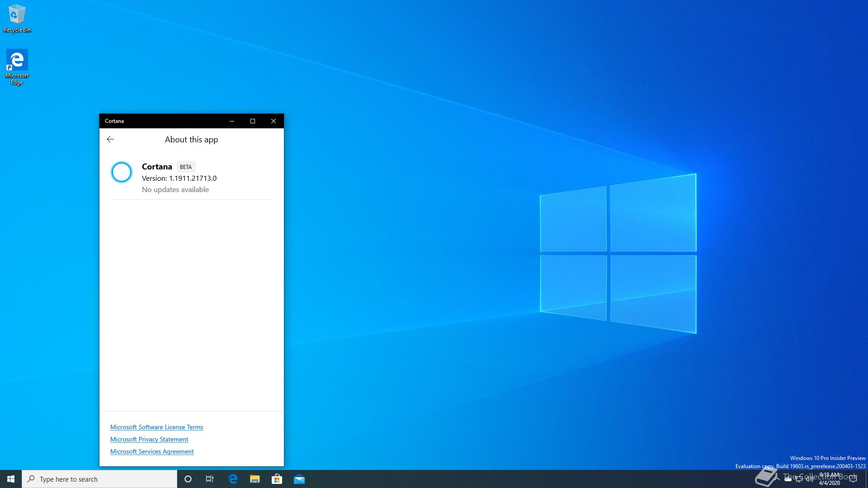
Task: Open the Mail app from the taskbar
Action: tap(299, 479)
